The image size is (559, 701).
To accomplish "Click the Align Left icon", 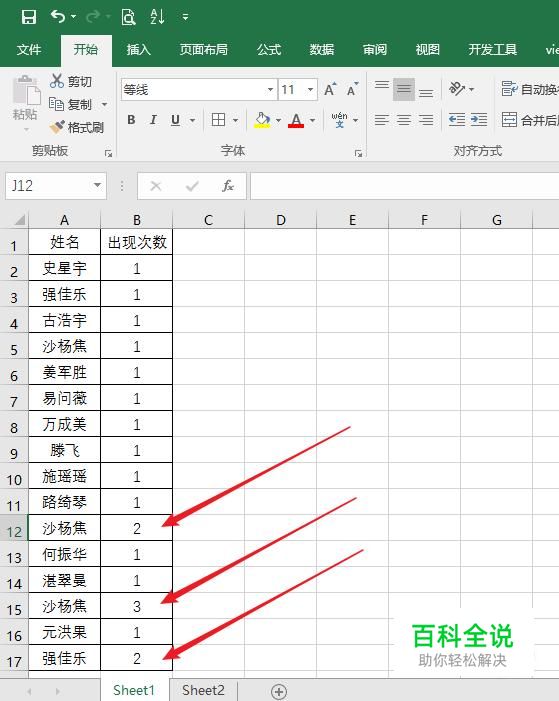I will tap(381, 120).
